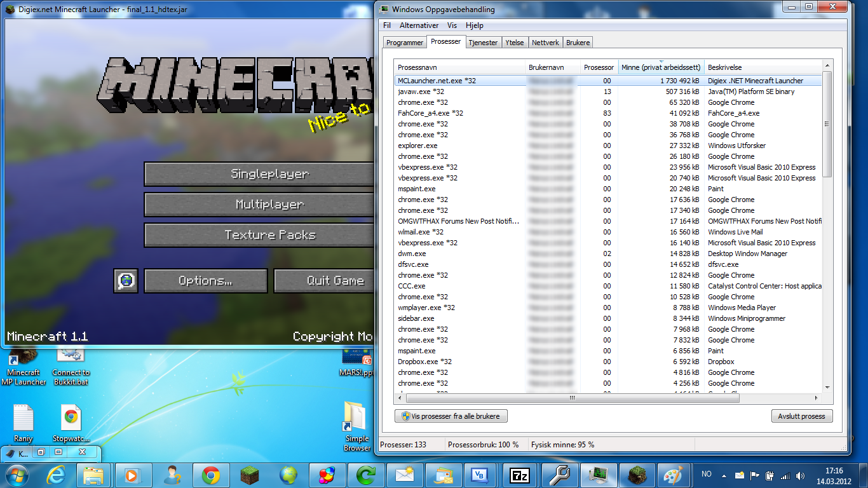The height and width of the screenshot is (488, 868).
Task: Select the wlmail.exe *32 process
Action: click(x=608, y=232)
